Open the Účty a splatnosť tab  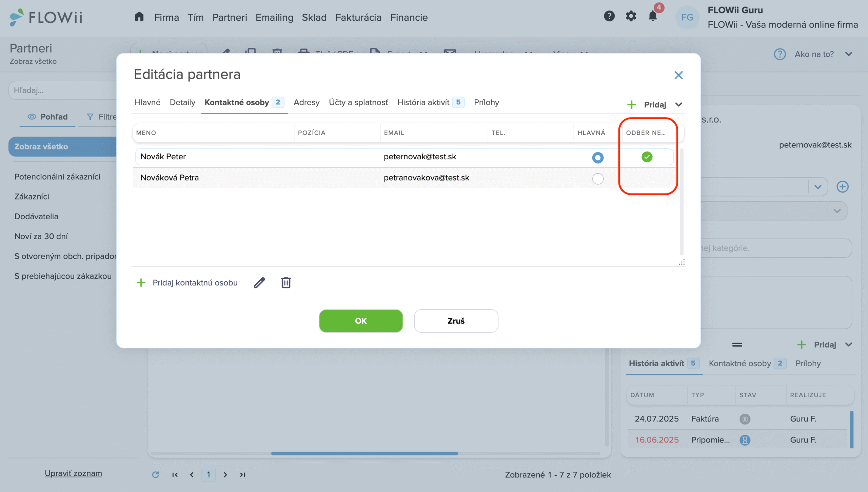click(358, 102)
